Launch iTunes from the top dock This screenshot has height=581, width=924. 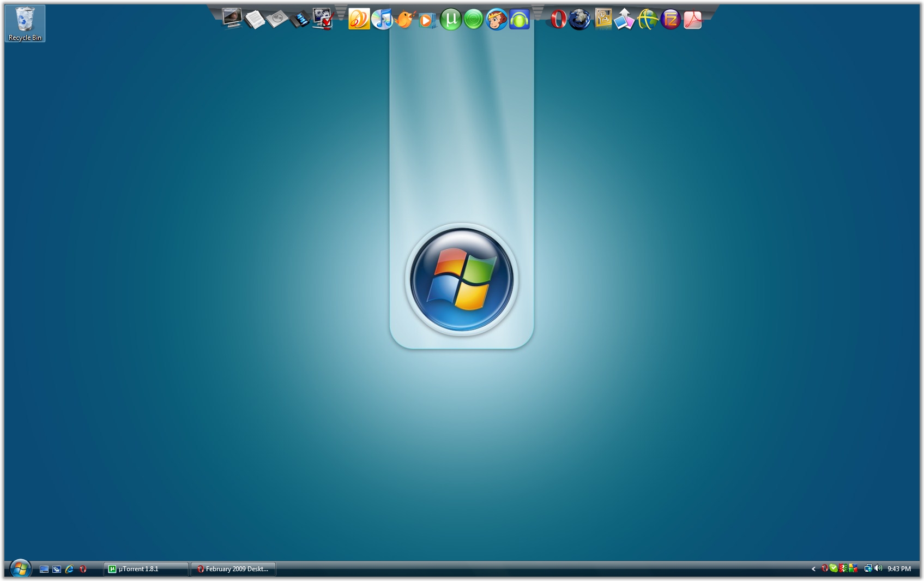[382, 20]
